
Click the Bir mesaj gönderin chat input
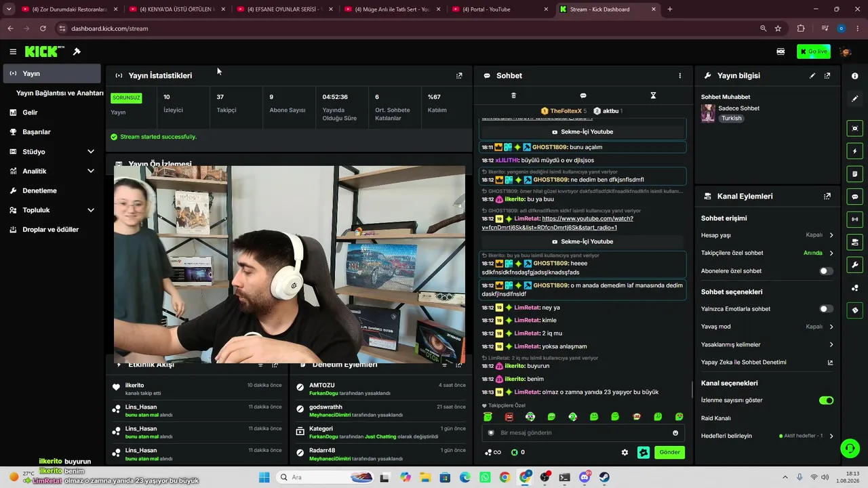click(583, 433)
